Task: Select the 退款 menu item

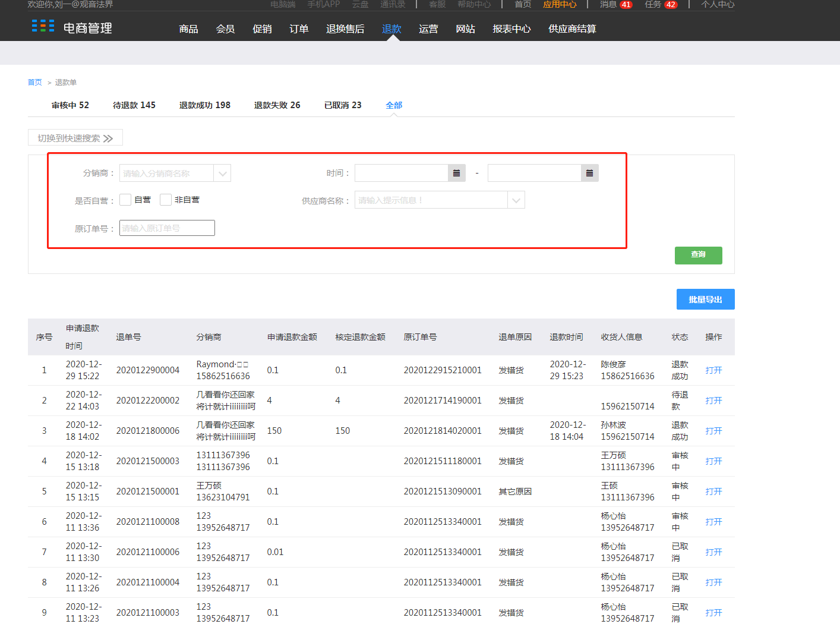Action: click(x=391, y=29)
